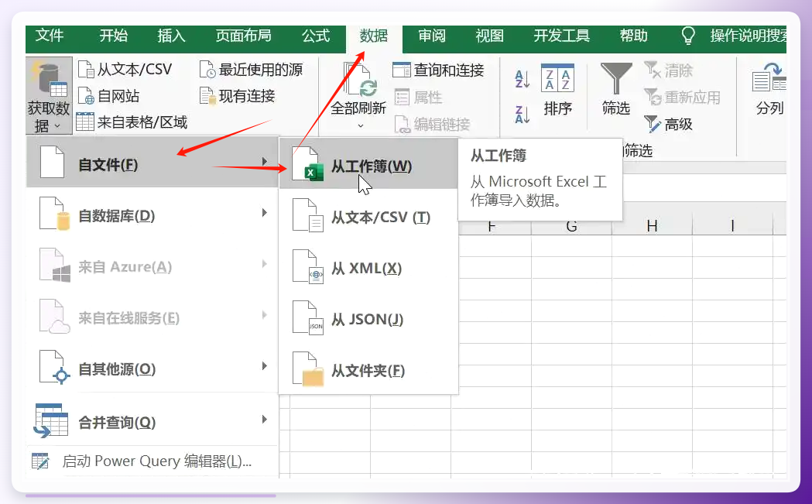
Task: Open the 插入 ribbon tab
Action: coord(171,35)
